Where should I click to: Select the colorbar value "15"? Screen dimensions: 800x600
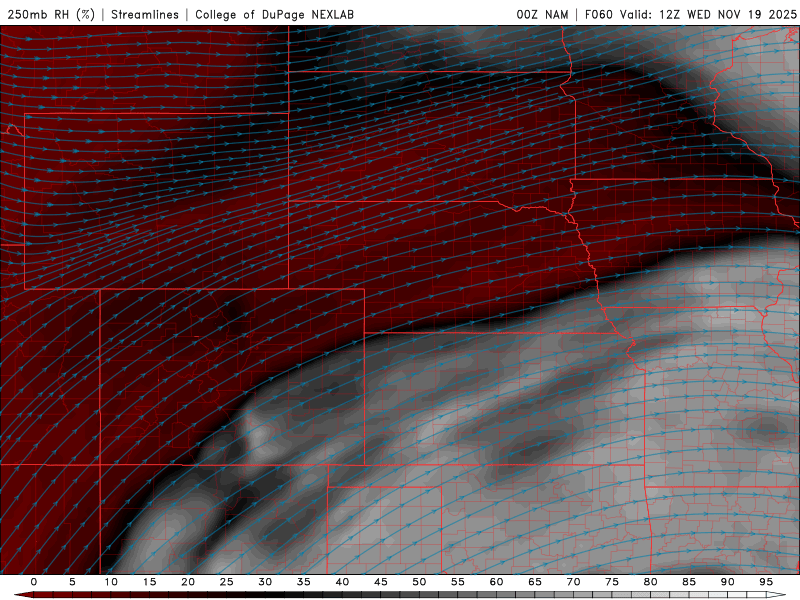pos(149,582)
